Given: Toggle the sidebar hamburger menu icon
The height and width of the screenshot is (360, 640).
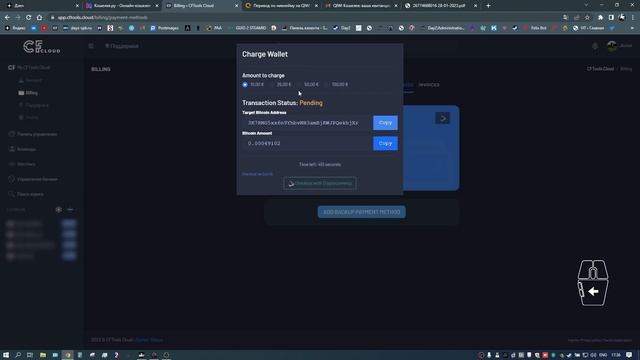Looking at the screenshot, I should tap(91, 46).
